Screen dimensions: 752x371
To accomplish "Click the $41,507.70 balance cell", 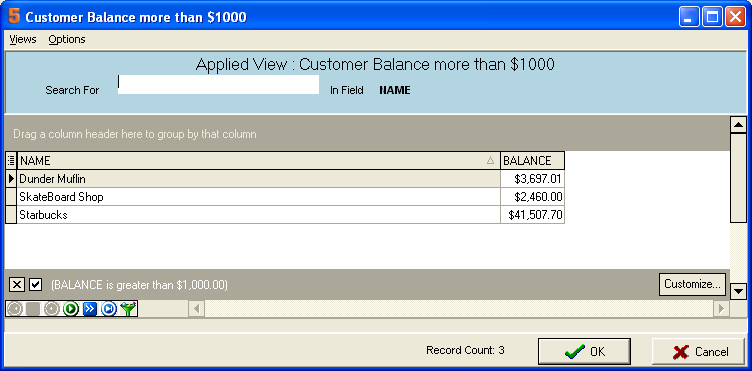I will click(x=532, y=215).
